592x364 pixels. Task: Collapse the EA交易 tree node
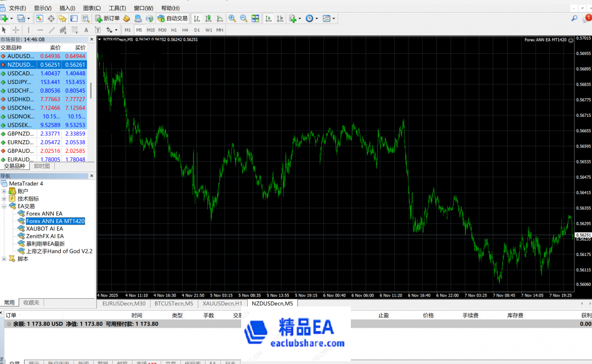coord(4,206)
